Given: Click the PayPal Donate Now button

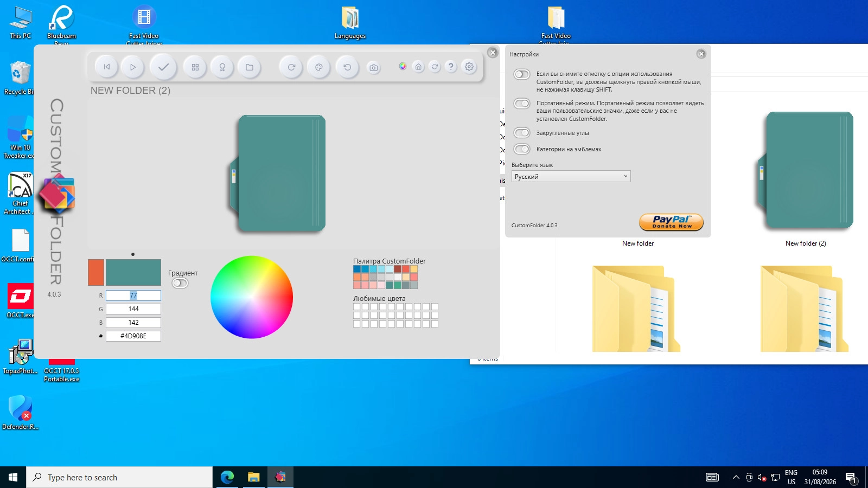Looking at the screenshot, I should [672, 222].
